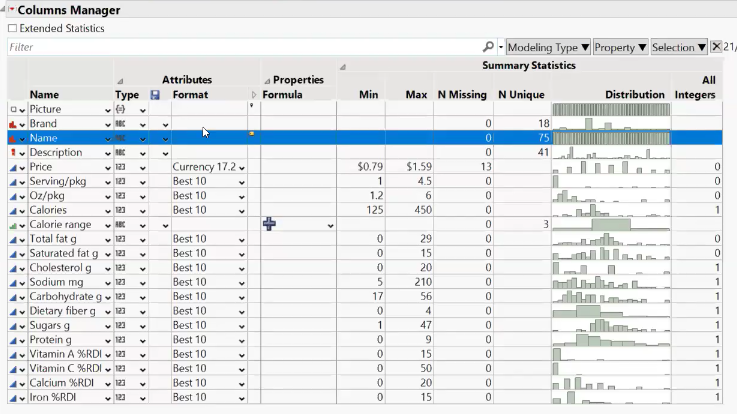
Task: Click the yellow property icon in Name row
Action: pos(251,134)
